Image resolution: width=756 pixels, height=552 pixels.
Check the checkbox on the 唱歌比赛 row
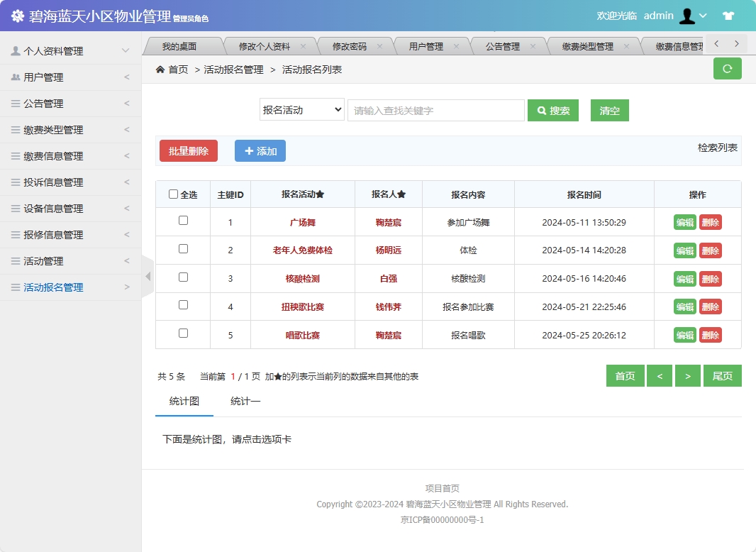(183, 334)
